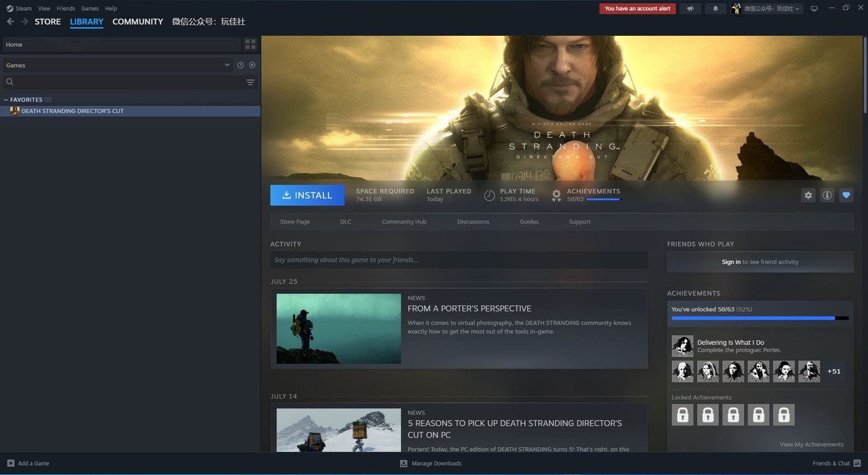The height and width of the screenshot is (475, 868).
Task: Select Death Stranding Director's Cut in list
Action: (x=130, y=111)
